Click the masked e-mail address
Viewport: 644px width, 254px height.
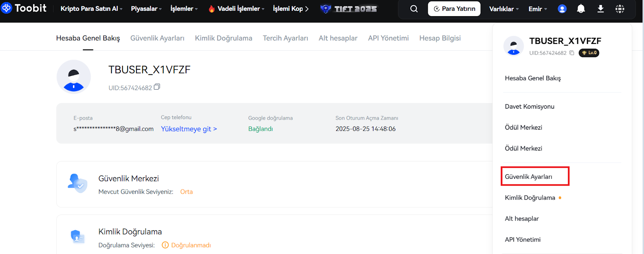[114, 129]
